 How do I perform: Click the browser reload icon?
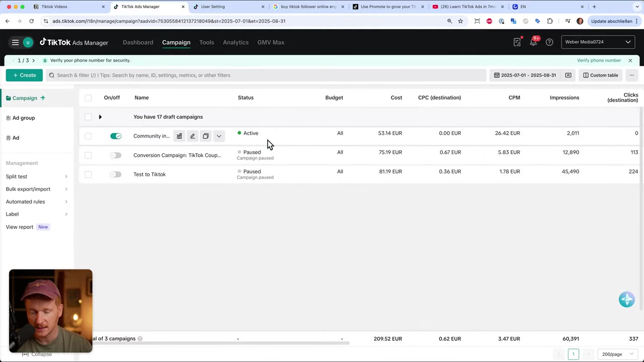tap(31, 21)
